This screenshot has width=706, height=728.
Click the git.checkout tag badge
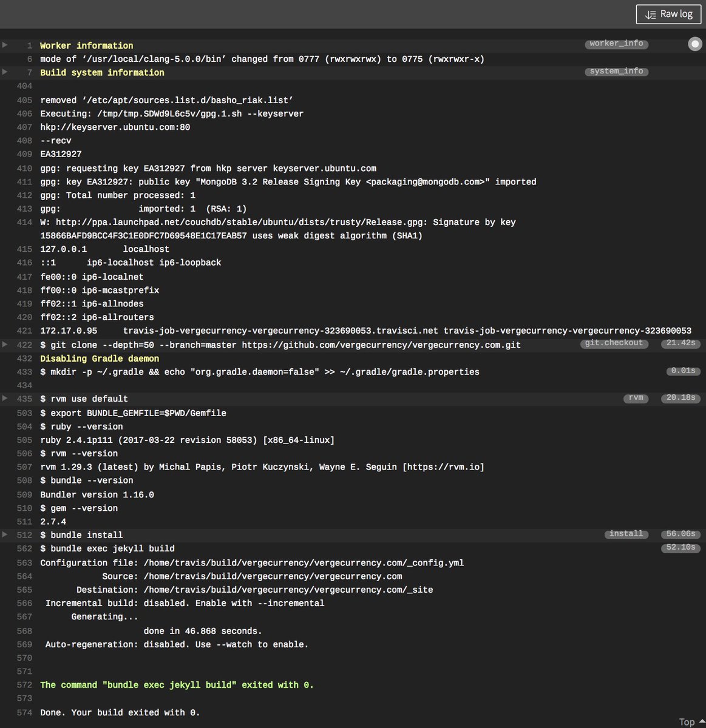click(x=614, y=343)
